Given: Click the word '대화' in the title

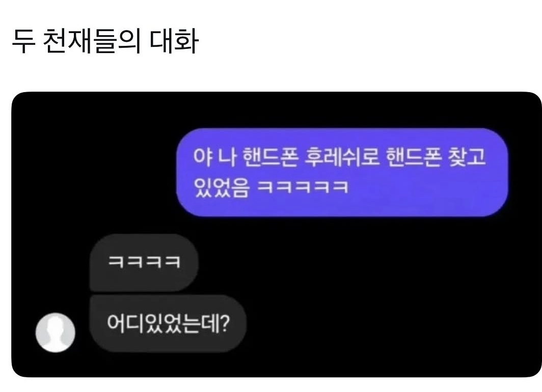Looking at the screenshot, I should (174, 41).
